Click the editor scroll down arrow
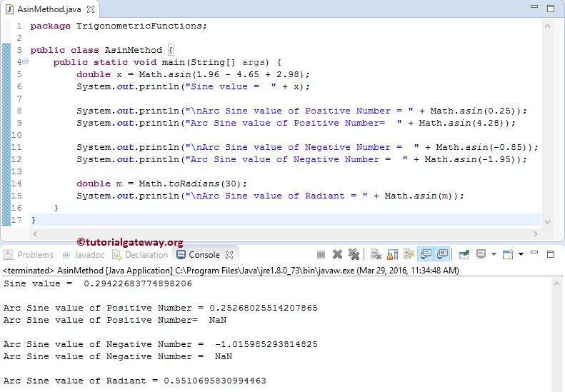Screen dimensions: 565x392 click(547, 222)
